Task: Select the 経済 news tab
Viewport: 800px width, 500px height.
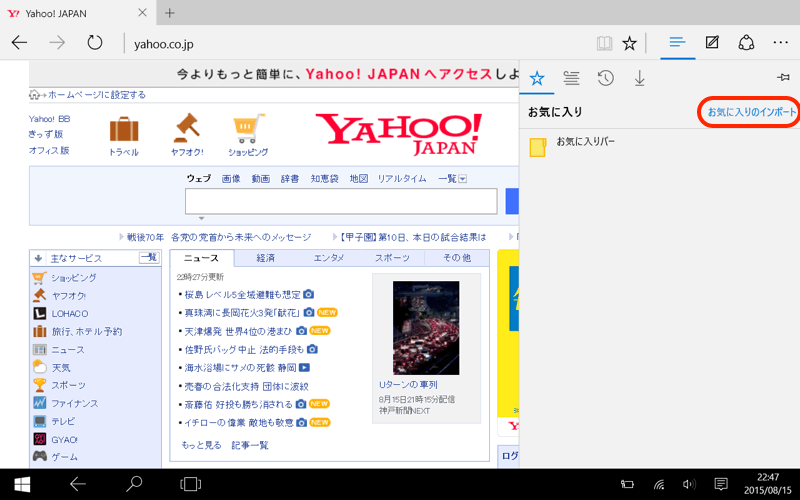Action: [x=266, y=258]
